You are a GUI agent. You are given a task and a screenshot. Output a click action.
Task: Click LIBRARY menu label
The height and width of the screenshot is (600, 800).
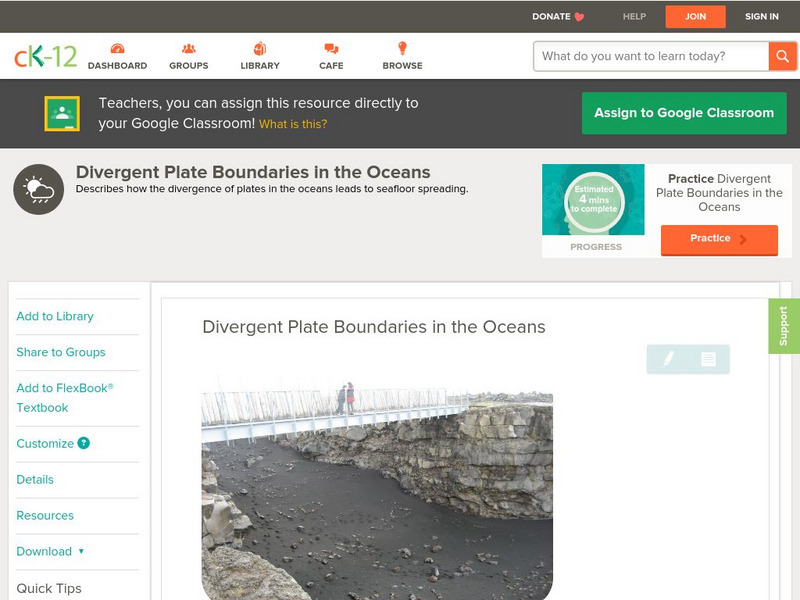260,66
